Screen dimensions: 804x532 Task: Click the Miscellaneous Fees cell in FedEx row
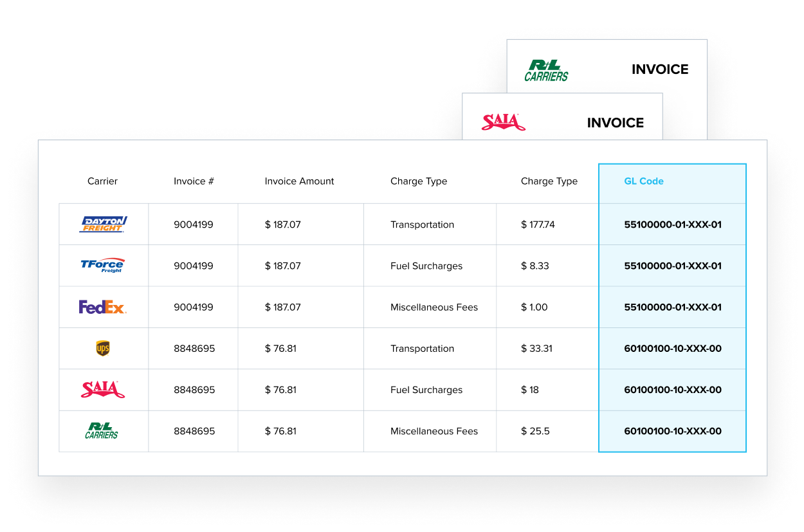(434, 307)
